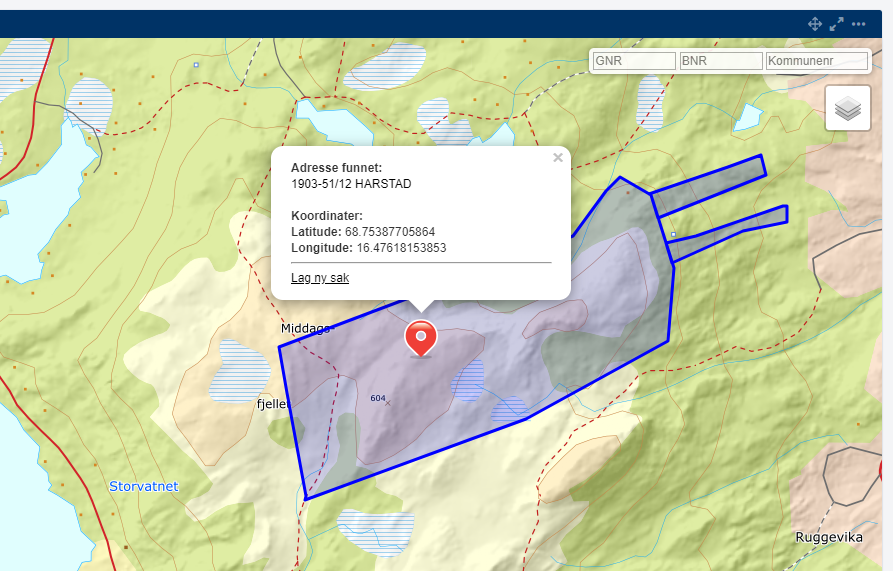893x571 pixels.
Task: Open the map layers switcher
Action: point(848,108)
